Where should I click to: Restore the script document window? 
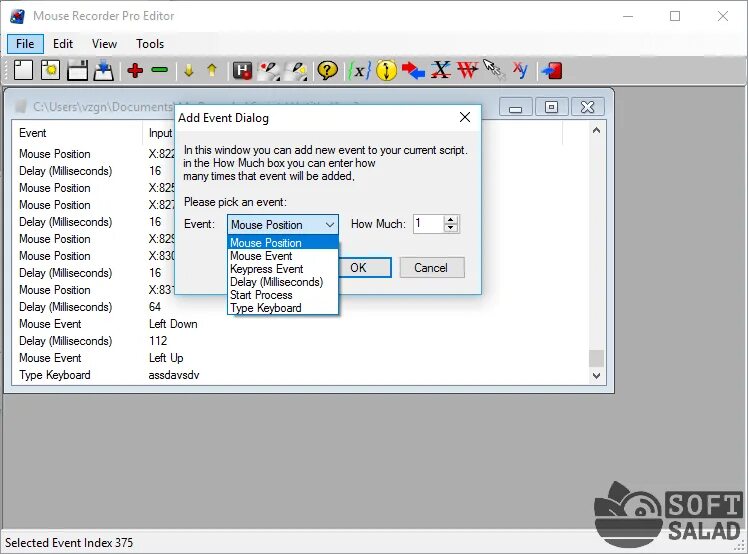[x=551, y=107]
